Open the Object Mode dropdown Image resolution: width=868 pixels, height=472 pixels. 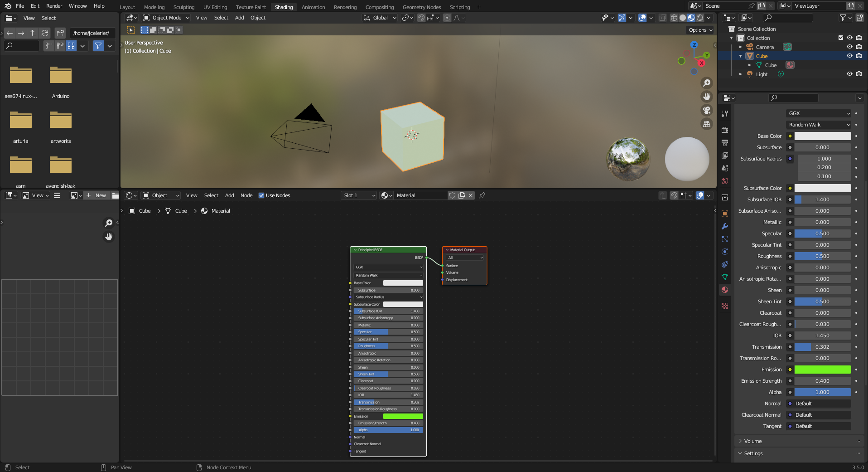click(x=166, y=18)
